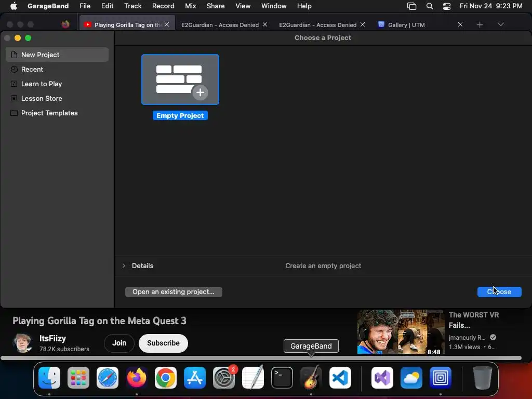The height and width of the screenshot is (399, 532).
Task: Open Firefox from the Dock
Action: [x=137, y=378]
